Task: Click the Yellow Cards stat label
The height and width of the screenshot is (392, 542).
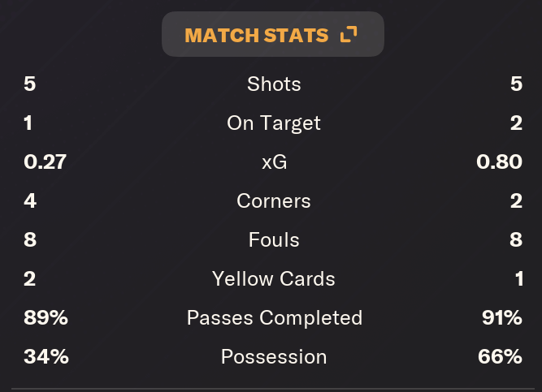Action: pos(273,278)
